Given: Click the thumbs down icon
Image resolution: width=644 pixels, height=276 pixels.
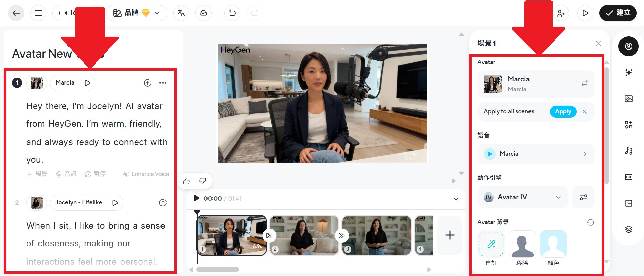Looking at the screenshot, I should (203, 181).
